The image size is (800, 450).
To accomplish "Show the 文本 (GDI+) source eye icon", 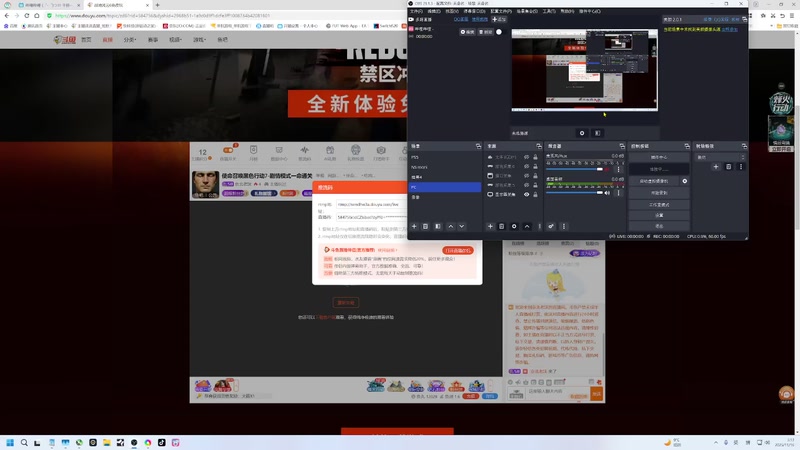I will click(x=527, y=157).
